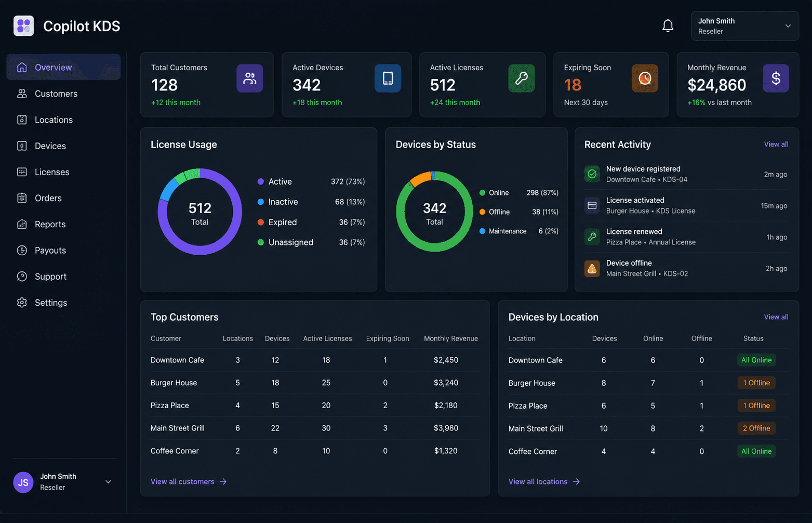Click the Devices icon in sidebar
The height and width of the screenshot is (523, 812).
click(x=22, y=146)
